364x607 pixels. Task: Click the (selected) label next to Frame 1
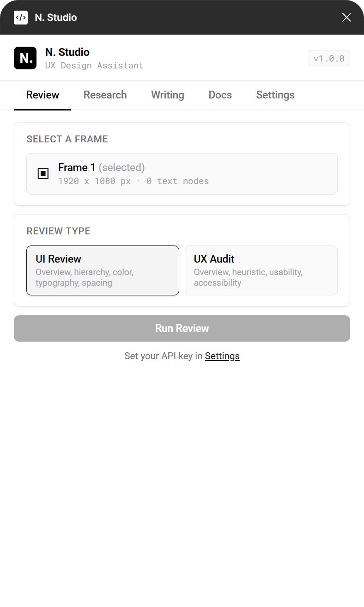tap(121, 167)
